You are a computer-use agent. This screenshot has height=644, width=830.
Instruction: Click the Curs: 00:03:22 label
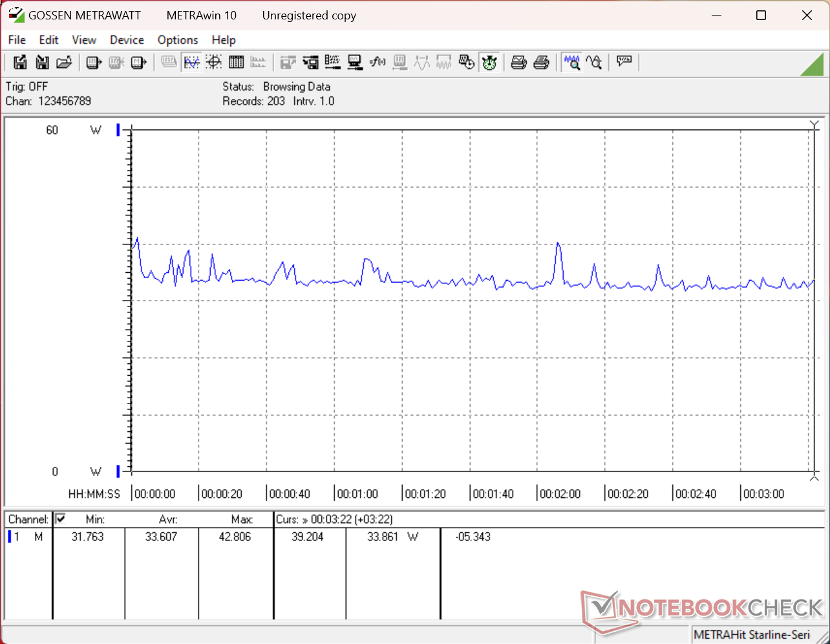coord(334,519)
